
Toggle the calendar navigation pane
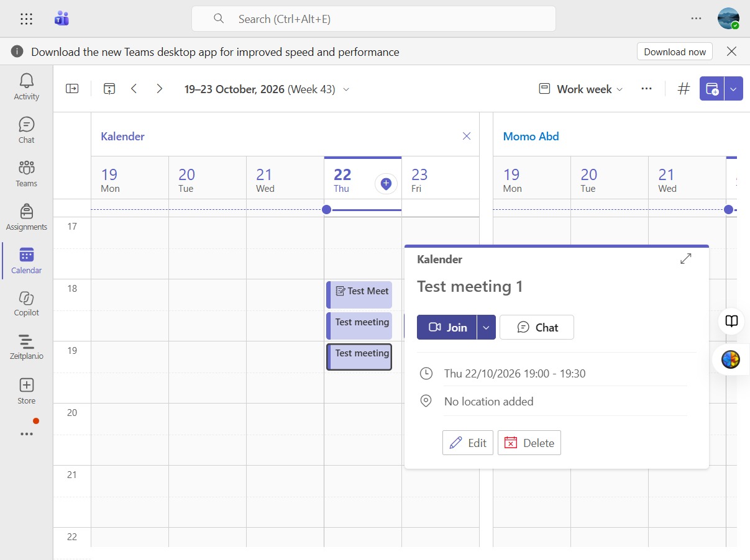click(73, 89)
